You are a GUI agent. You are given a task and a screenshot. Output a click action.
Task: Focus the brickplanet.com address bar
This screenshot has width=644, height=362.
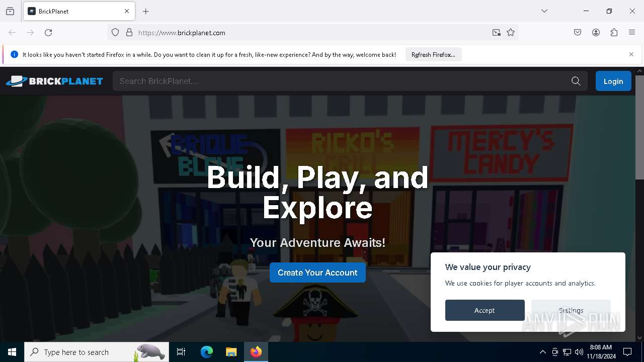click(312, 33)
